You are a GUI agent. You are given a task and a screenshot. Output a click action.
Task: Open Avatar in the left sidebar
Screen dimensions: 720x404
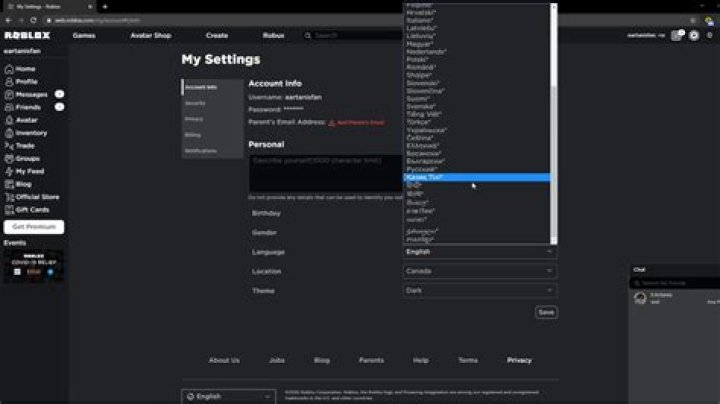(21, 120)
